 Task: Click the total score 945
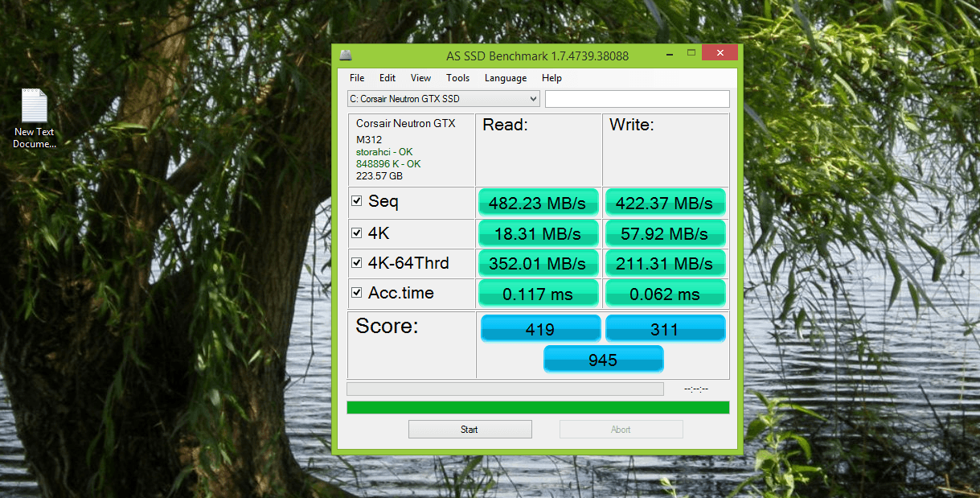pyautogui.click(x=603, y=359)
